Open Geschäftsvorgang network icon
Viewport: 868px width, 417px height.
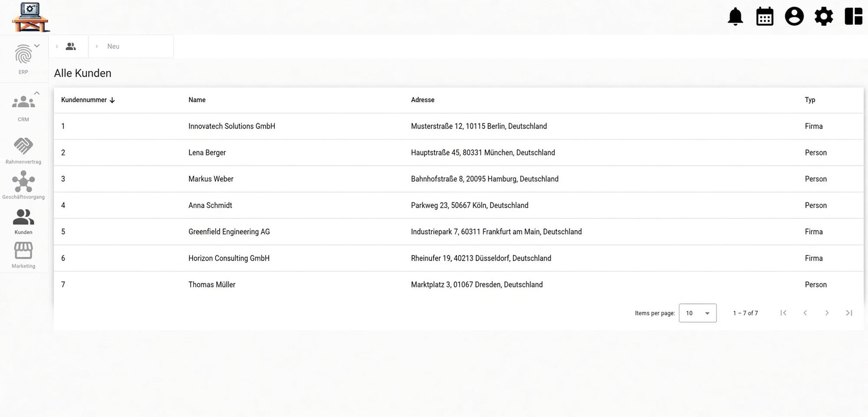(x=23, y=181)
